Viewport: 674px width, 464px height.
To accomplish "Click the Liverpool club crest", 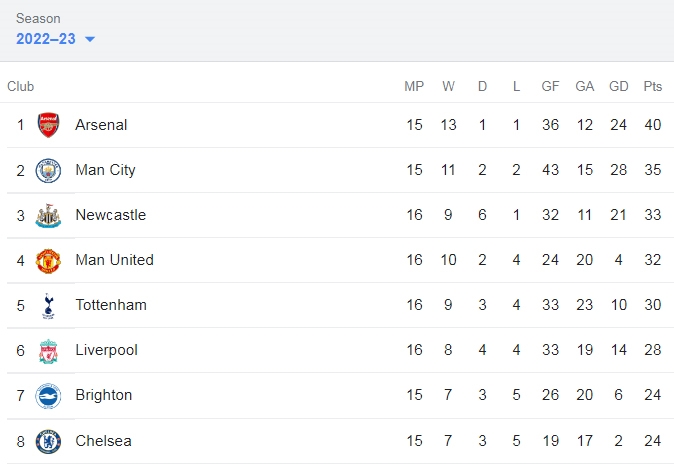I will pyautogui.click(x=48, y=351).
